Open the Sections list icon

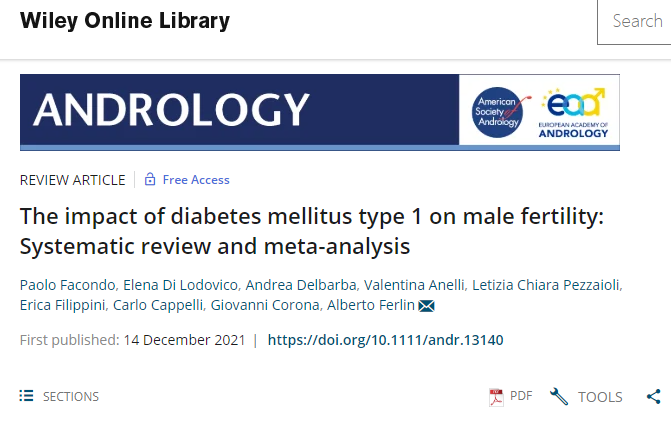(x=26, y=396)
